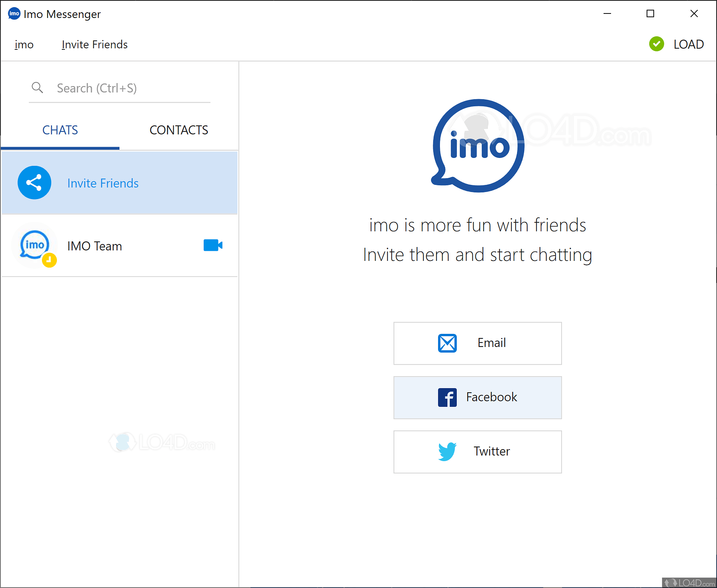Click the envelope icon on the Email button
The width and height of the screenshot is (717, 588).
click(x=447, y=343)
